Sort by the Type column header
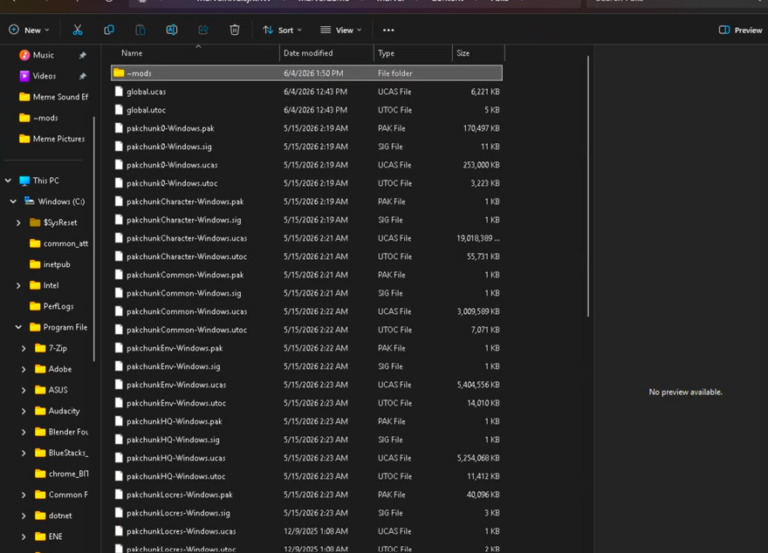 [x=413, y=53]
